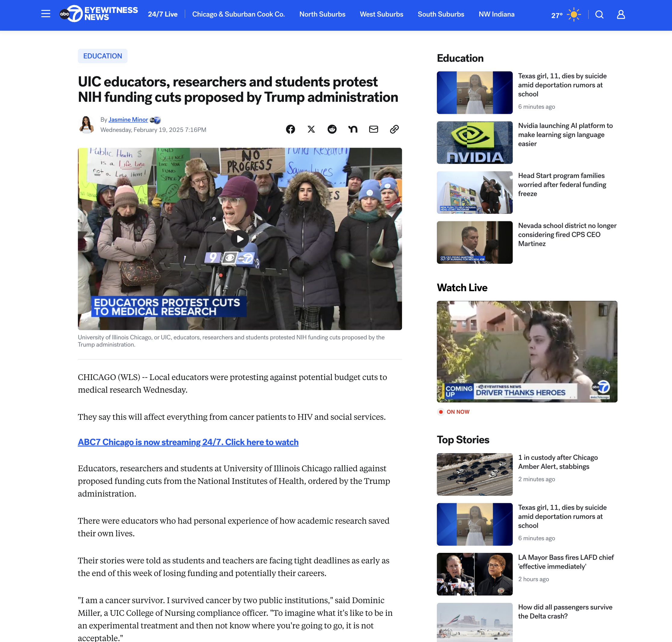This screenshot has width=672, height=642.
Task: Open the hamburger navigation menu
Action: click(x=45, y=14)
